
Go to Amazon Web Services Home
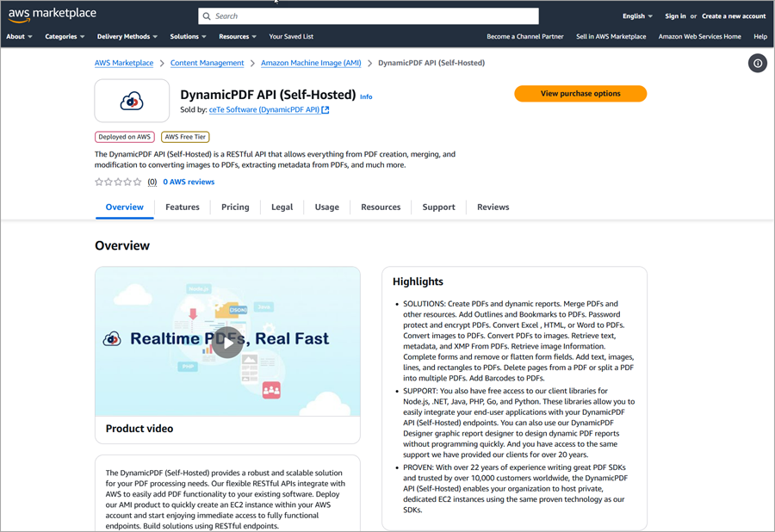click(699, 36)
